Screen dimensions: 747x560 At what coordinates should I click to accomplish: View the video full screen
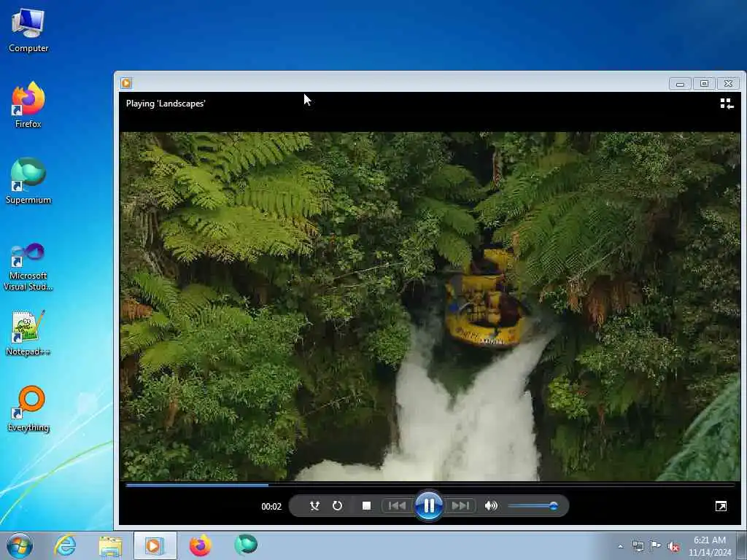[721, 506]
